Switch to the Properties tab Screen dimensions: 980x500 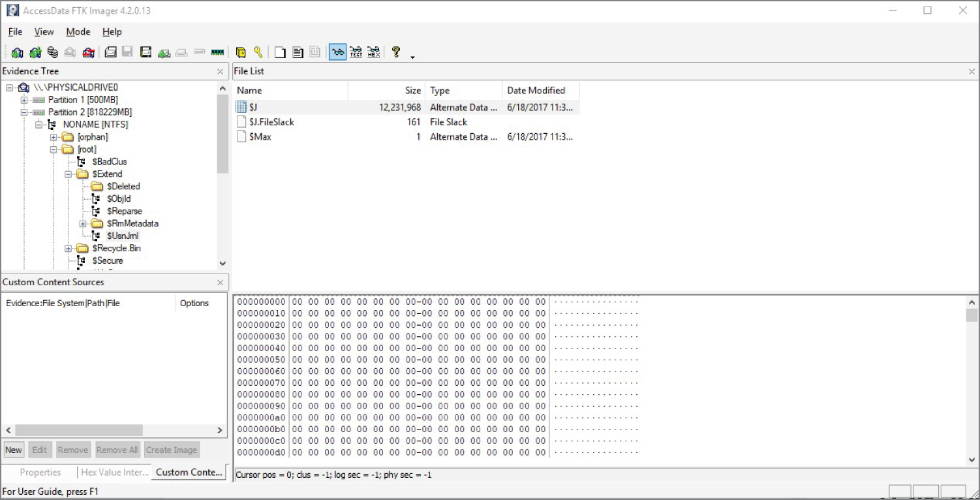click(40, 473)
